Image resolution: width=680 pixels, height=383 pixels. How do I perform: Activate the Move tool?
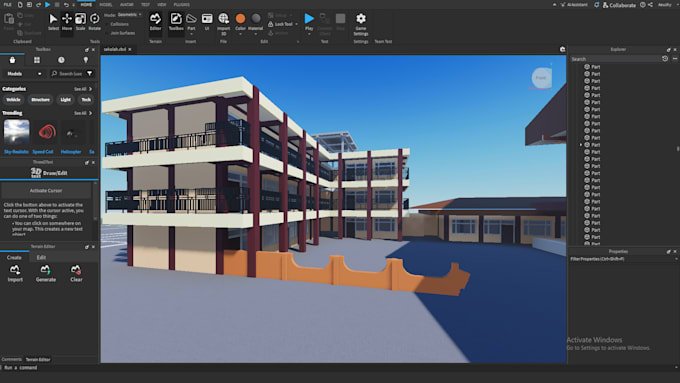pyautogui.click(x=67, y=22)
